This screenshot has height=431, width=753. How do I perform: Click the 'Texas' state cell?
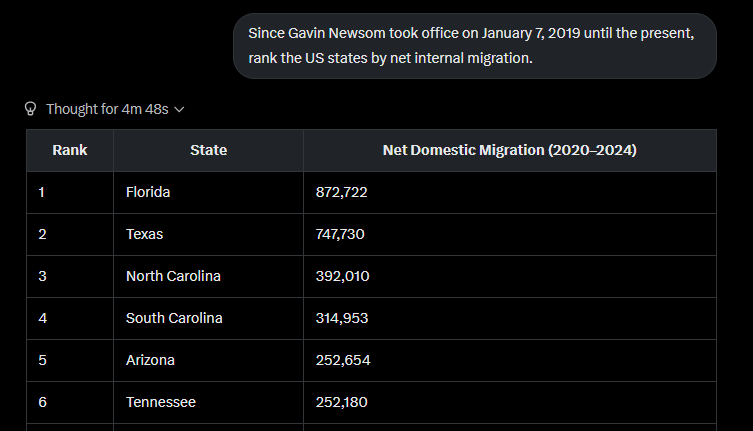pyautogui.click(x=208, y=234)
